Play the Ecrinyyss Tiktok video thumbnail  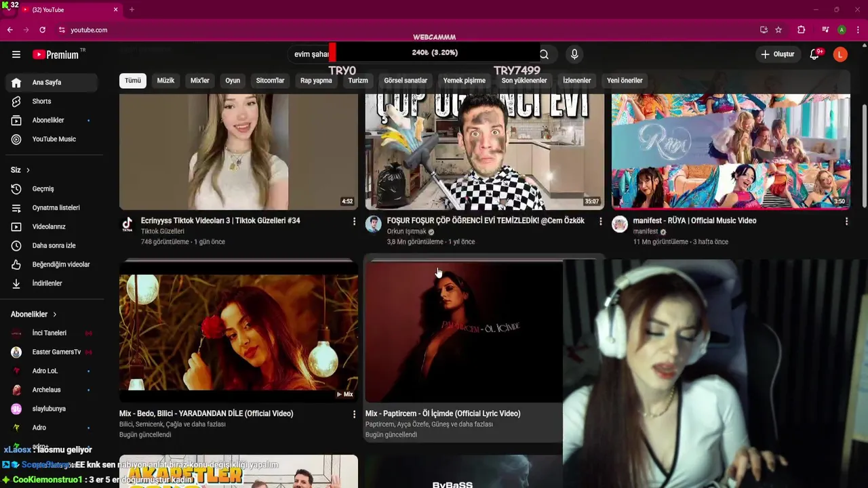point(239,152)
